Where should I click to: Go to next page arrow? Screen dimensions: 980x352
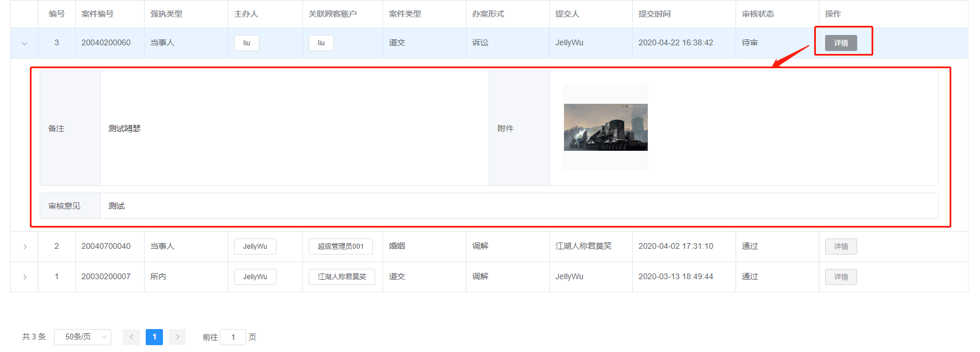pyautogui.click(x=177, y=337)
